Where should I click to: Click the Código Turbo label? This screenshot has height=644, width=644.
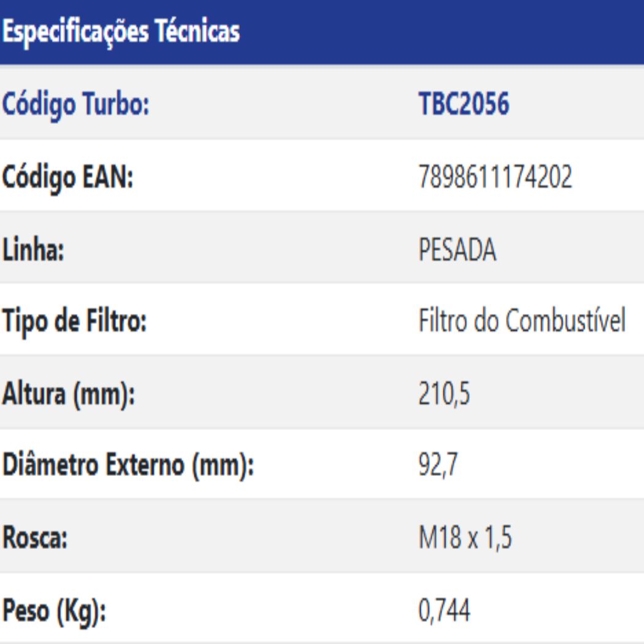76,105
